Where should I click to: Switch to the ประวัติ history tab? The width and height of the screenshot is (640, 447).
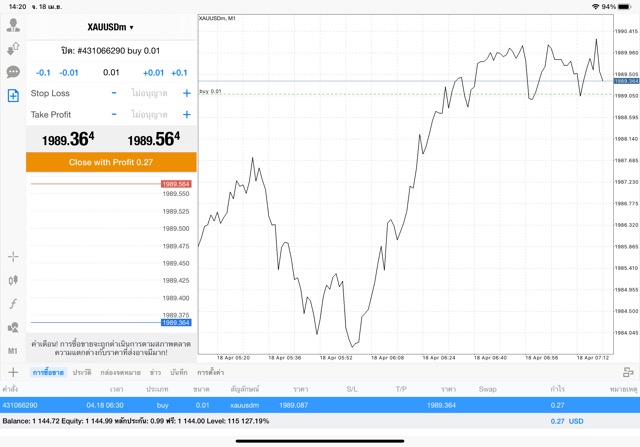pyautogui.click(x=83, y=372)
